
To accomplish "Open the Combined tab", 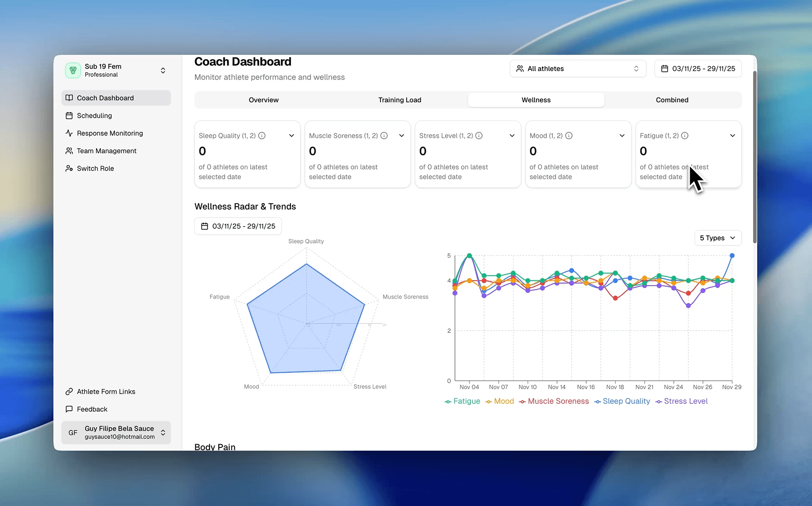I will pos(672,99).
